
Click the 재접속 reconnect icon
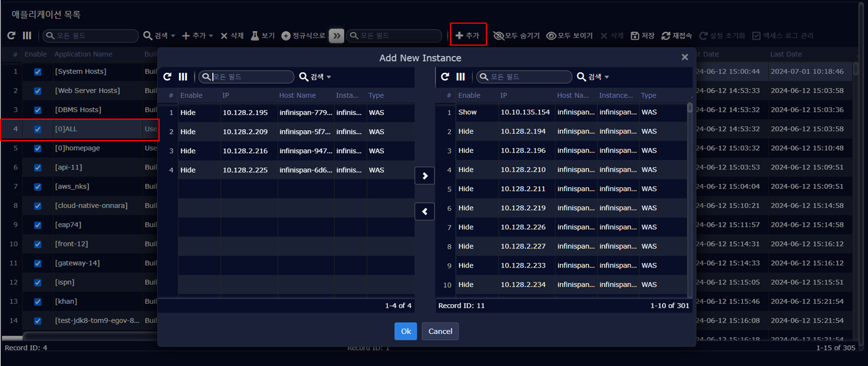666,36
